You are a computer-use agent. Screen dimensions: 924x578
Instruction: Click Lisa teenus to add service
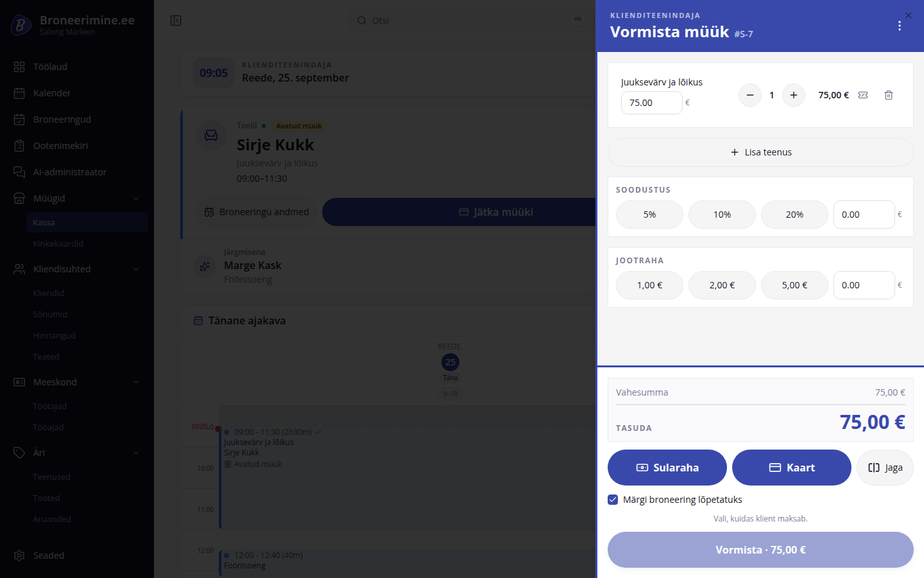pyautogui.click(x=760, y=152)
